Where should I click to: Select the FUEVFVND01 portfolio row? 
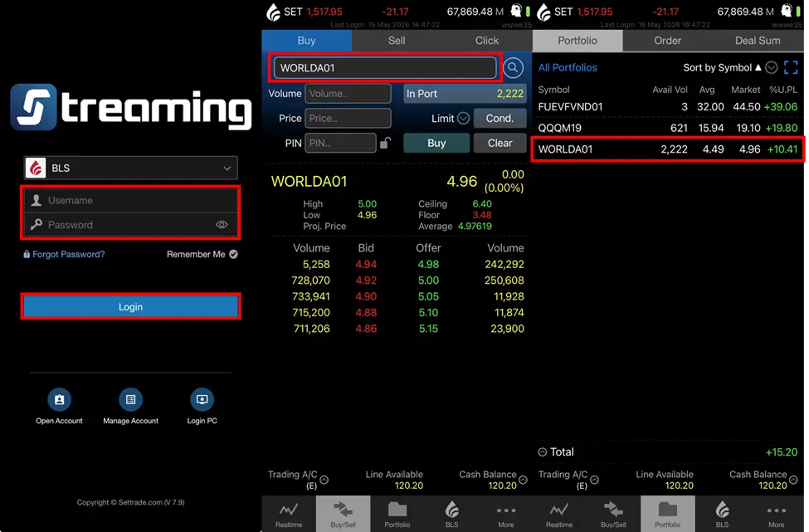668,107
